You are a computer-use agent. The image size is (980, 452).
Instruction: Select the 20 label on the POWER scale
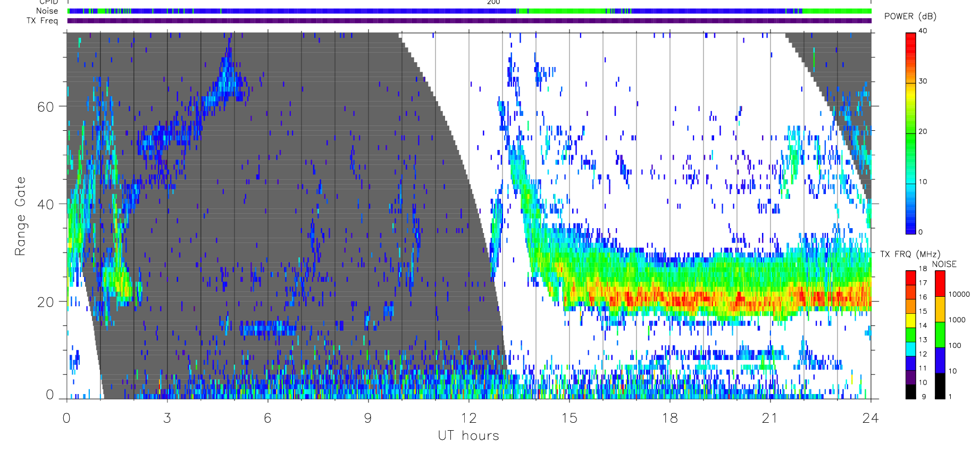(923, 131)
